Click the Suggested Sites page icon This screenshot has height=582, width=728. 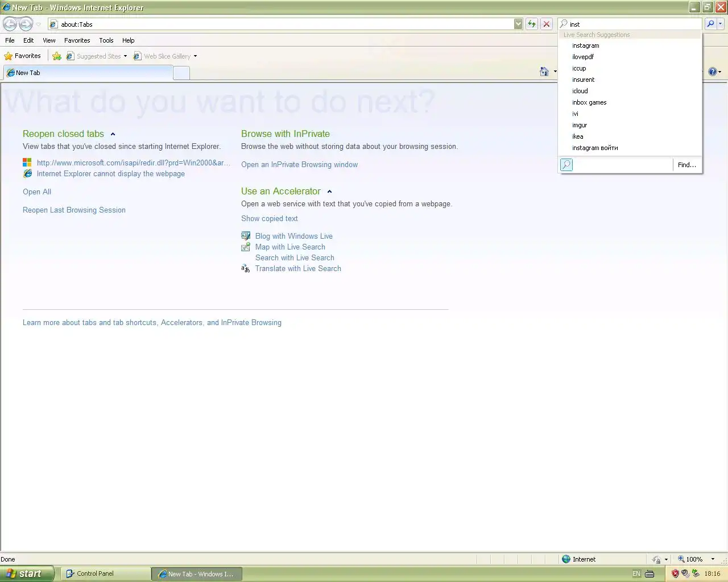click(70, 56)
